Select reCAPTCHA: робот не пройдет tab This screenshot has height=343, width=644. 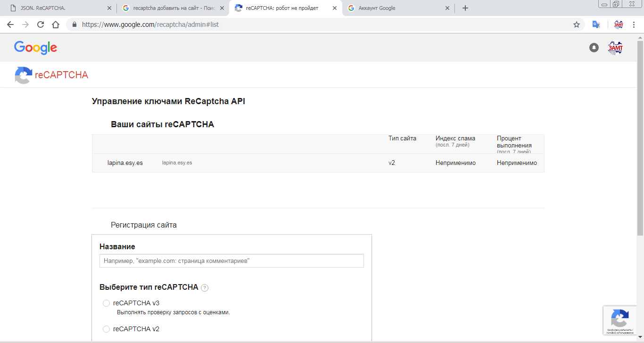[x=285, y=8]
